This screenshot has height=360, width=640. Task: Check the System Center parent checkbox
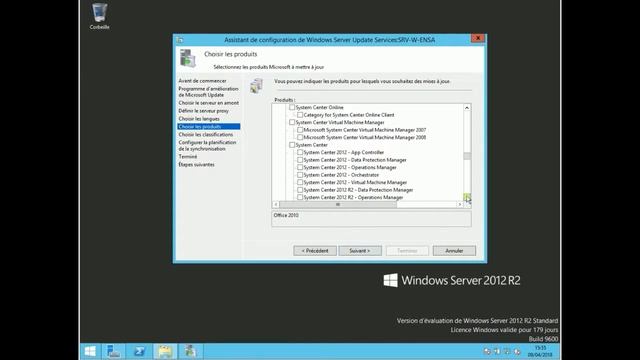pos(292,145)
